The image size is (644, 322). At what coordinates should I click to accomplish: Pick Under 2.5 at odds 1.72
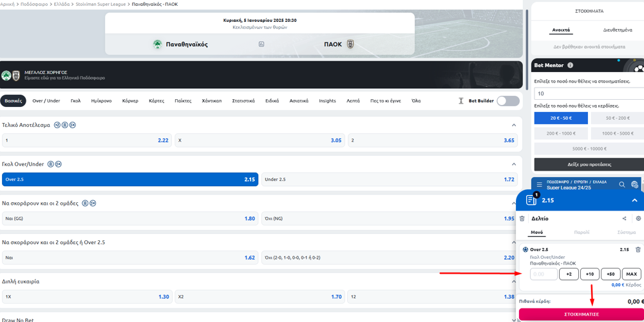390,180
